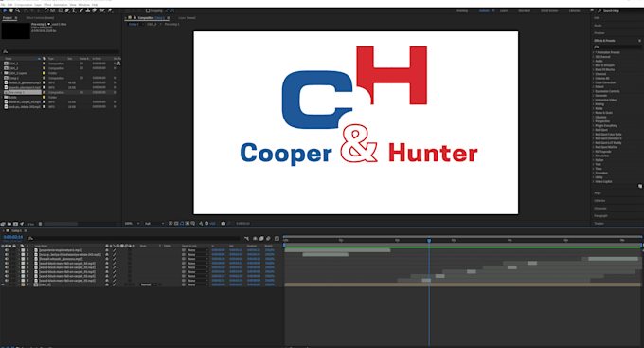Switch to the Effect Controls tab

coord(40,18)
